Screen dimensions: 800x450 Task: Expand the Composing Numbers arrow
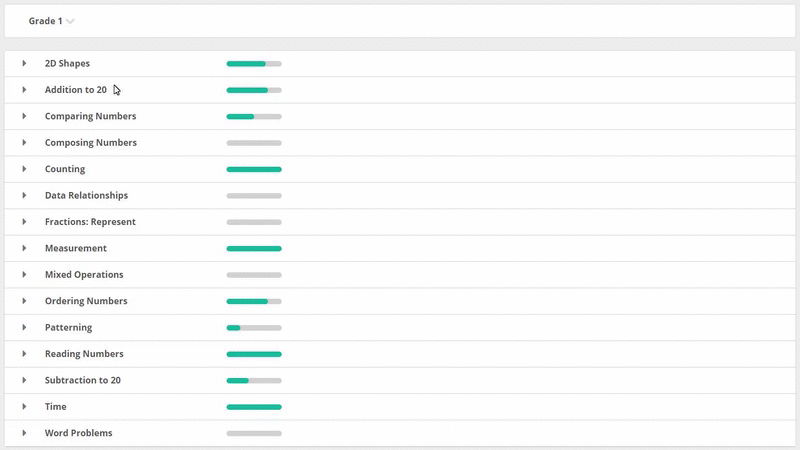(x=24, y=142)
